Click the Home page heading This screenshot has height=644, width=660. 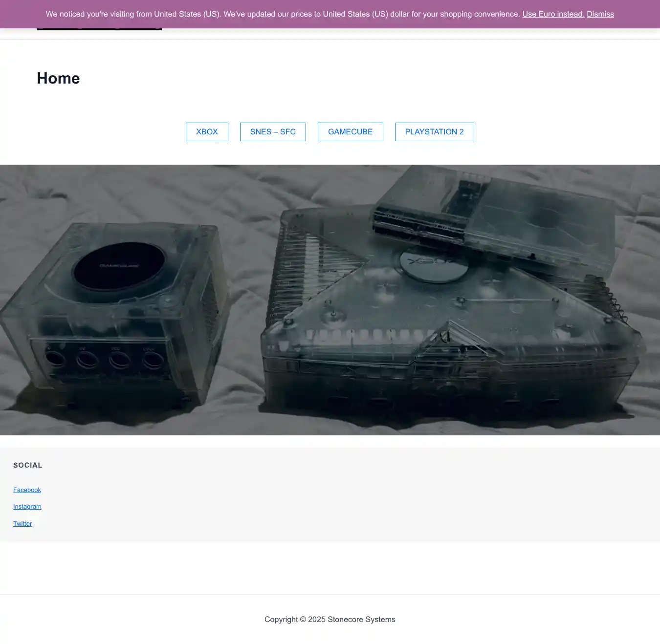click(58, 78)
